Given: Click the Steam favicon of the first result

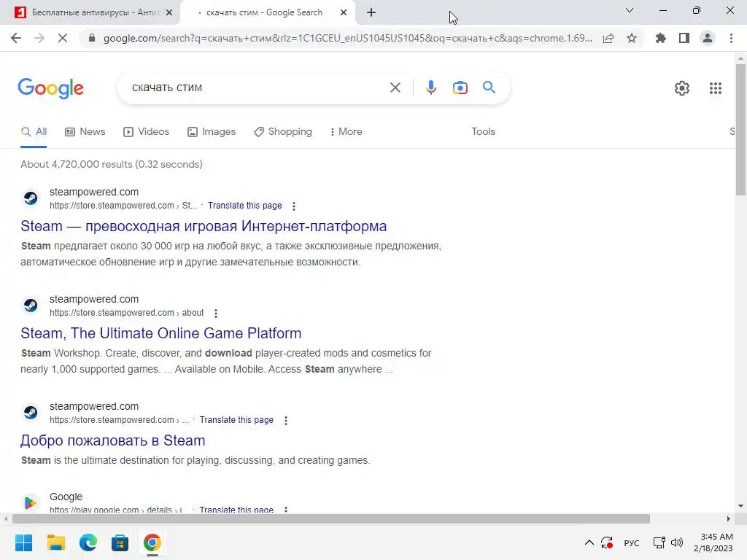Looking at the screenshot, I should (x=31, y=198).
